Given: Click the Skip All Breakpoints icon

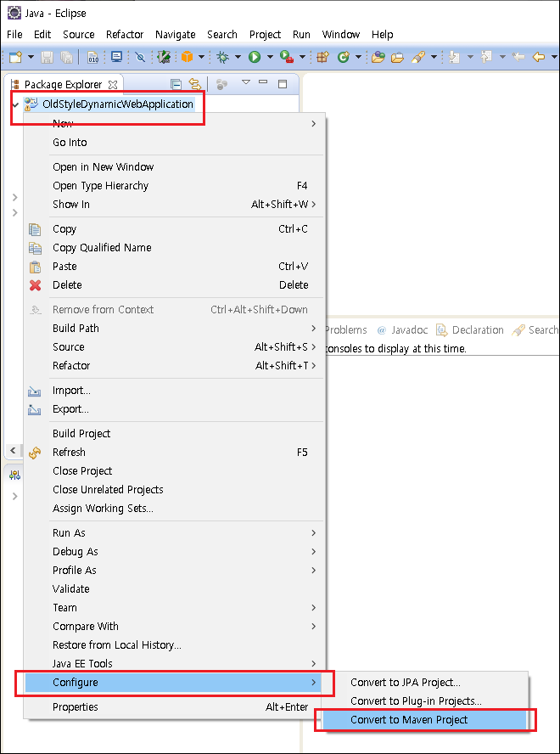Looking at the screenshot, I should click(140, 57).
